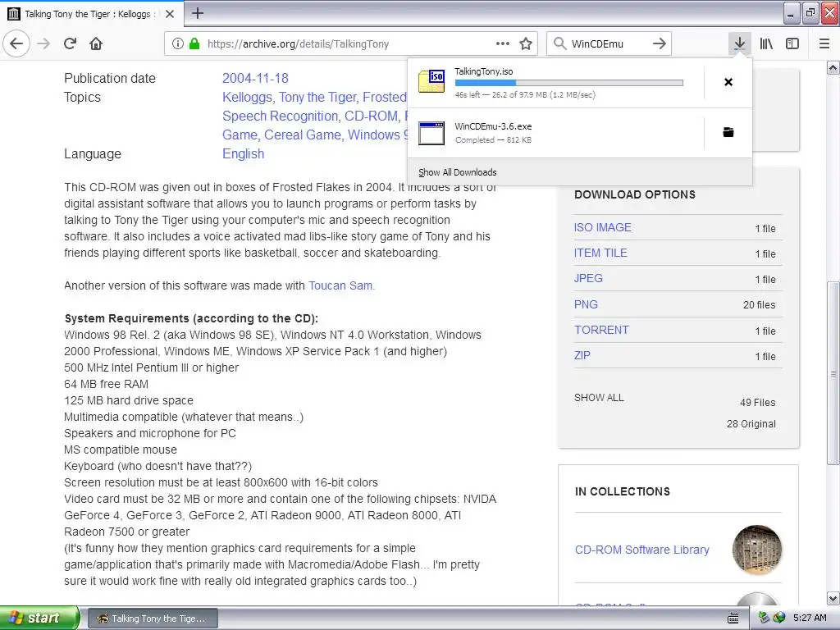The image size is (840, 630).
Task: Open a new tab with plus button
Action: (197, 13)
